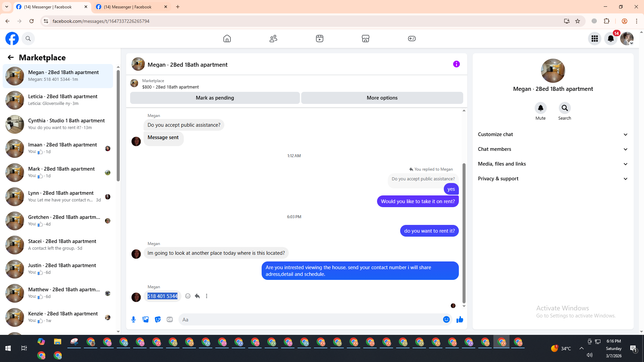Open Chrome tab search dropdown
The width and height of the screenshot is (644, 362).
[7, 7]
